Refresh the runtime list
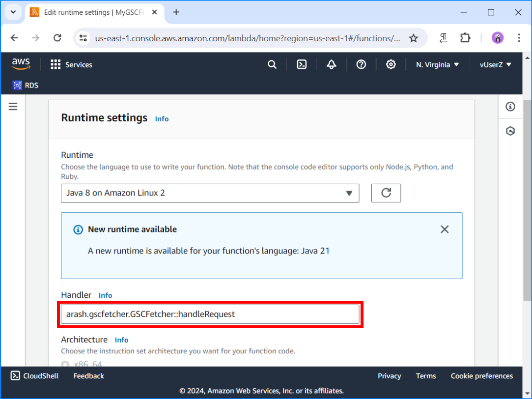 386,193
